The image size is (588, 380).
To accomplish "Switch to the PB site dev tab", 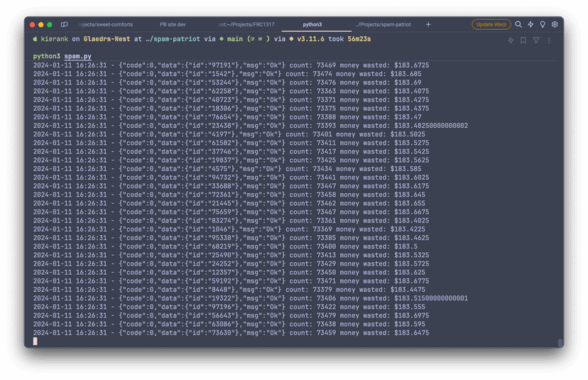I will [x=173, y=24].
